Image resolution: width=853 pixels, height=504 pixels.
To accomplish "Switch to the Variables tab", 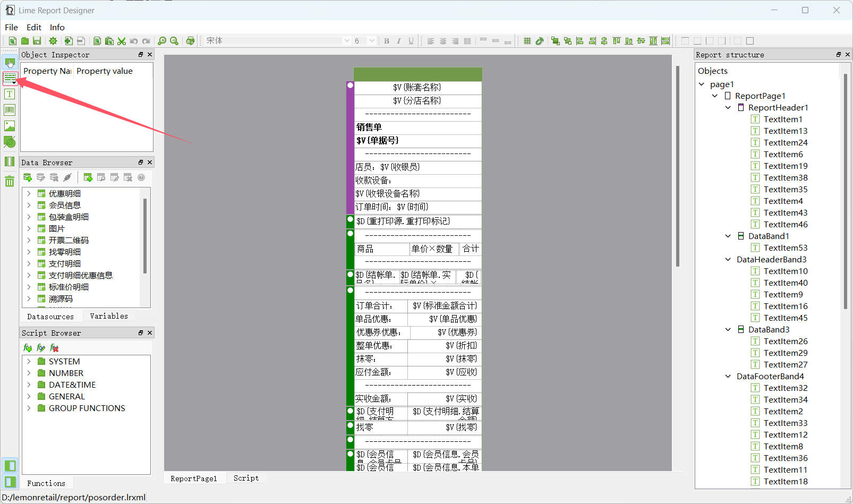I will 109,316.
